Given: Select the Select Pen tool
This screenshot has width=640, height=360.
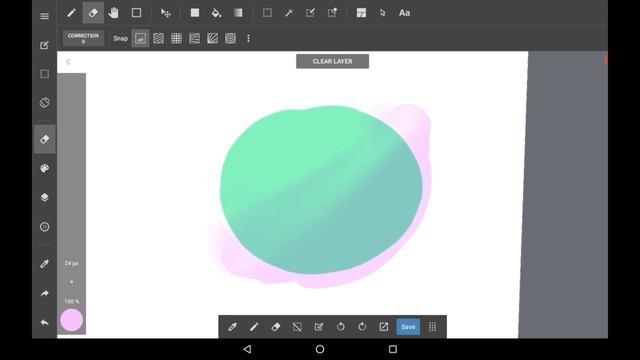Looking at the screenshot, I should click(x=310, y=13).
